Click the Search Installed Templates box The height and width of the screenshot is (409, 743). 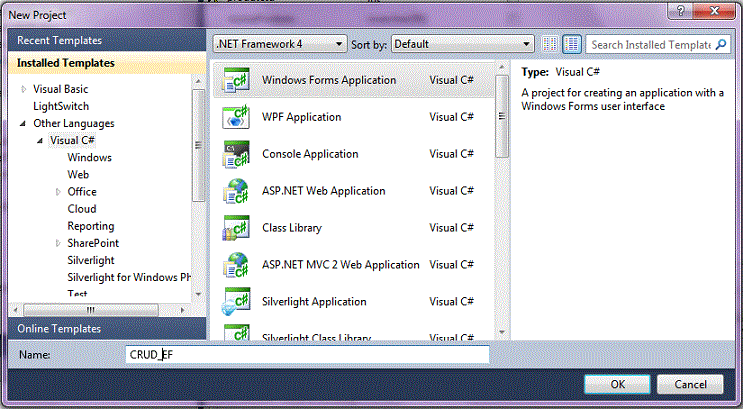click(x=651, y=45)
